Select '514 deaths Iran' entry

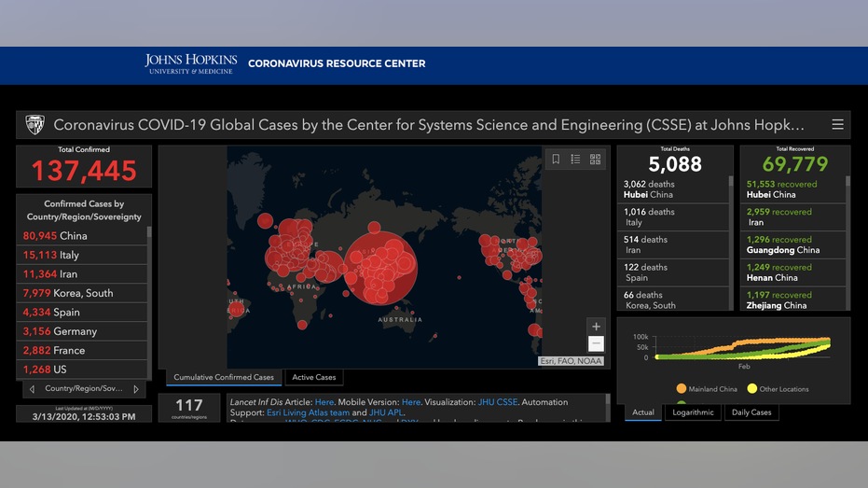(x=672, y=244)
